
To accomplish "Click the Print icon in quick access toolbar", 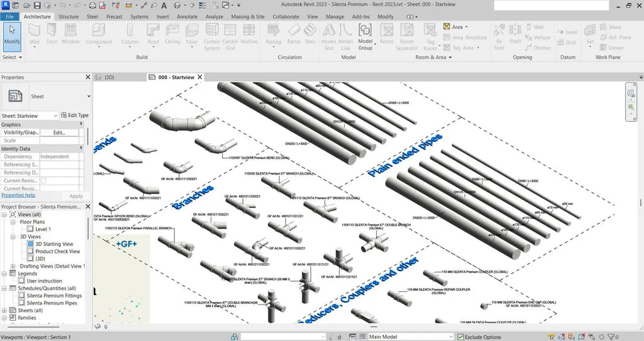I will coord(93,5).
